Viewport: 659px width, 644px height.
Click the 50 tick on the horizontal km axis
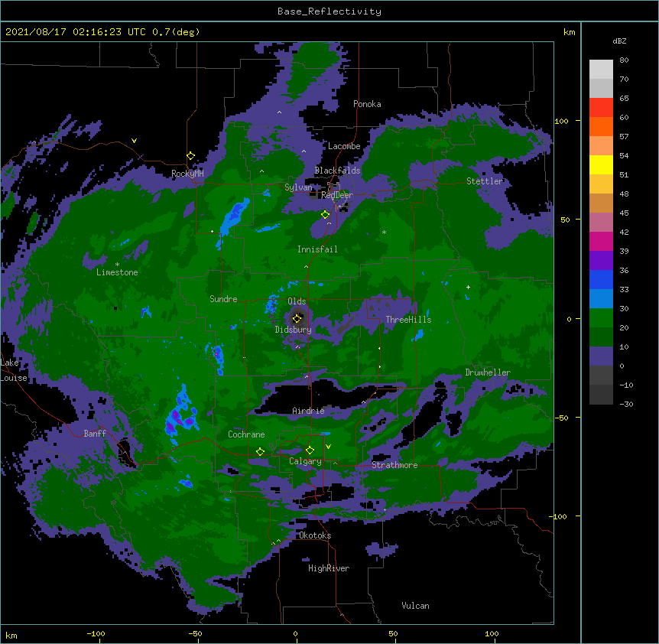393,633
